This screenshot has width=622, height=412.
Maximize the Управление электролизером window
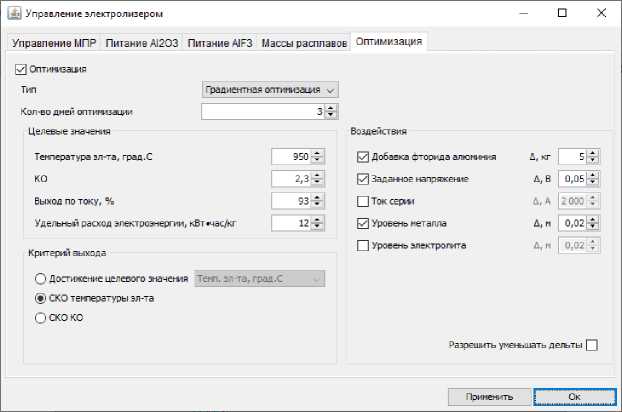(562, 13)
